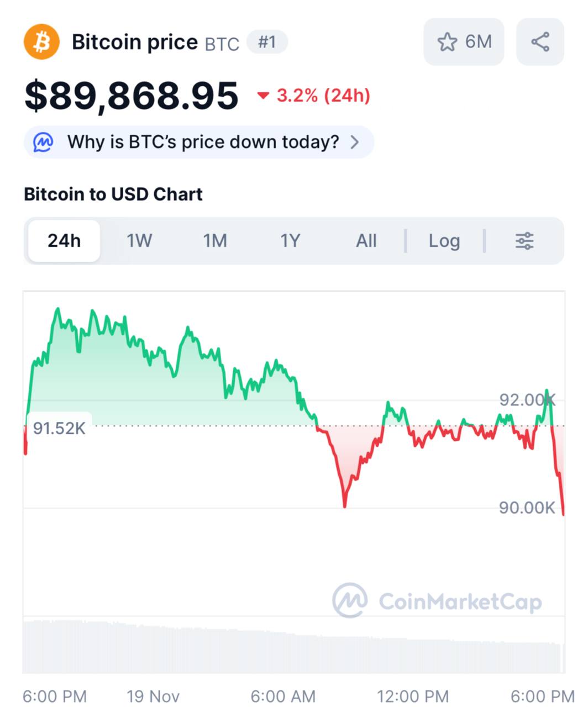Click the red down-triangle price change indicator

click(263, 96)
